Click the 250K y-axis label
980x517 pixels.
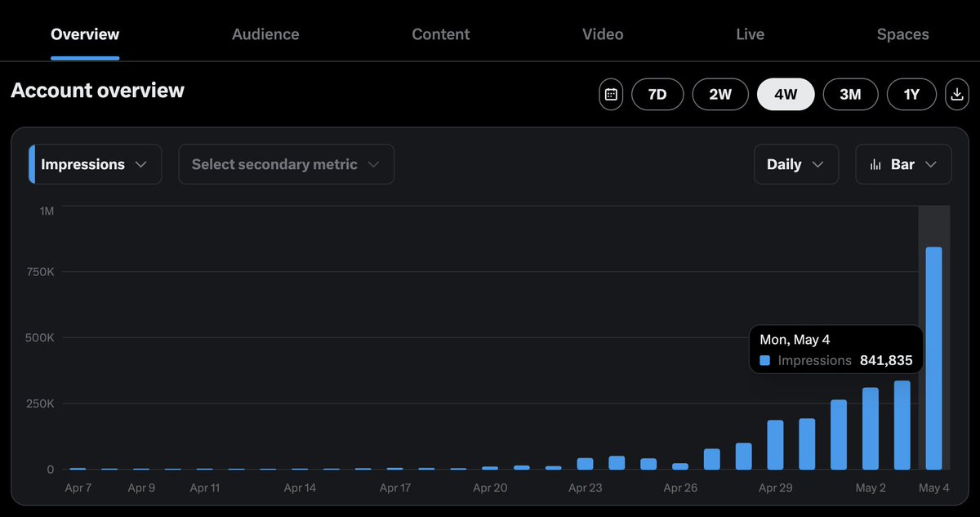39,403
